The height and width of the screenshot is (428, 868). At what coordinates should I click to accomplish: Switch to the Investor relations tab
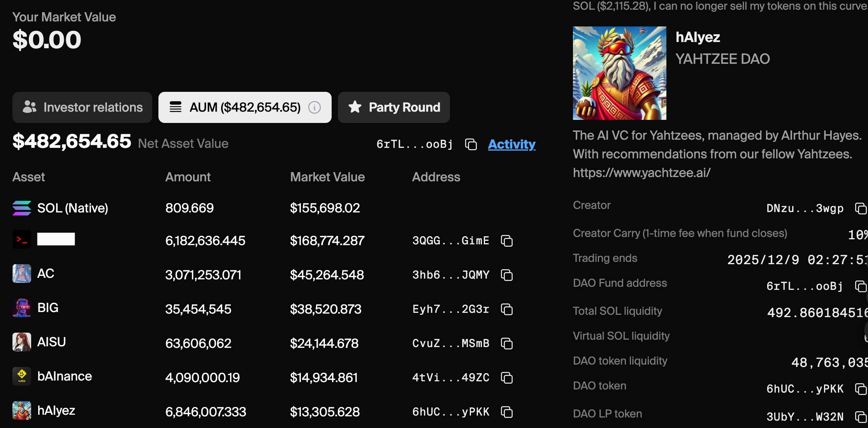click(82, 107)
